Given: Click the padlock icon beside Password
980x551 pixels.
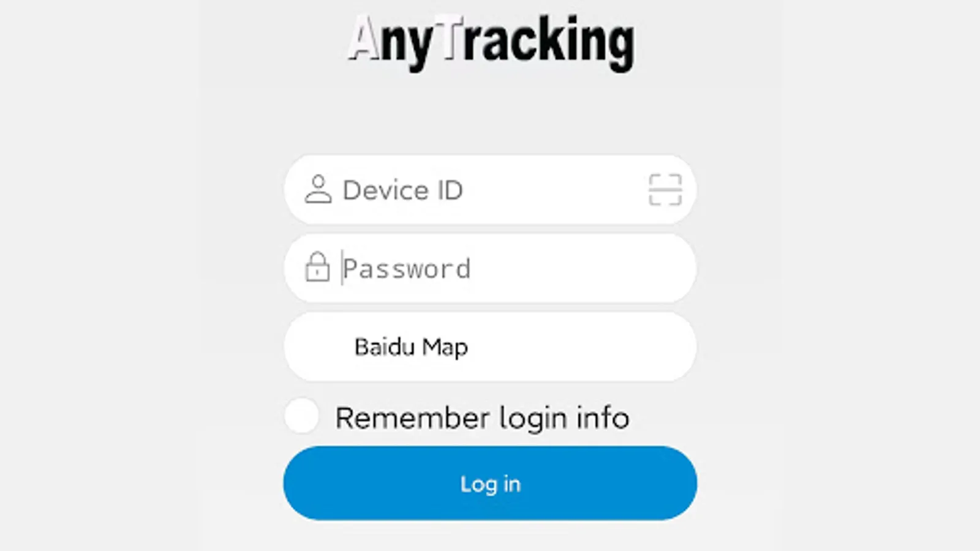Looking at the screenshot, I should pyautogui.click(x=317, y=266).
